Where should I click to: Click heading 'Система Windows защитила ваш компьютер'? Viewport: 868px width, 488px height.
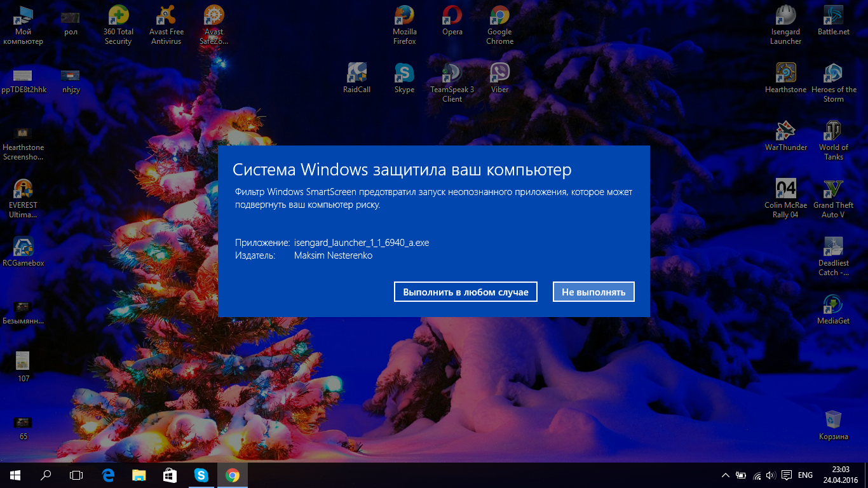(402, 170)
